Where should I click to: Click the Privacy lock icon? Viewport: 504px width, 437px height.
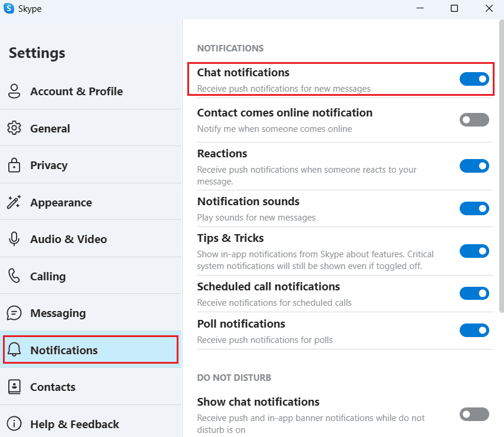[14, 166]
